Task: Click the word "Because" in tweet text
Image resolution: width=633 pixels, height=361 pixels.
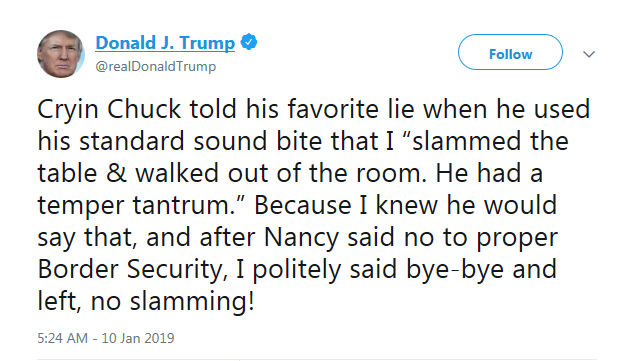Action: 303,206
